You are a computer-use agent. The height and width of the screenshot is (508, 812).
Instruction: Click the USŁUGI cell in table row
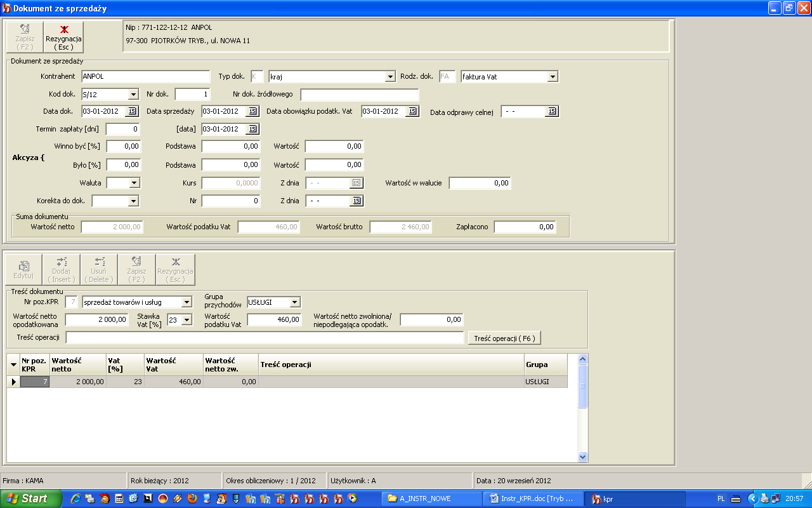[545, 382]
